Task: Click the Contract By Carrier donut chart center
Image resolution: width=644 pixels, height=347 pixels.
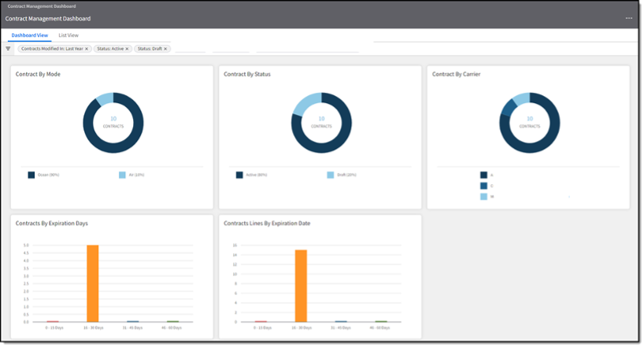Action: tap(529, 122)
